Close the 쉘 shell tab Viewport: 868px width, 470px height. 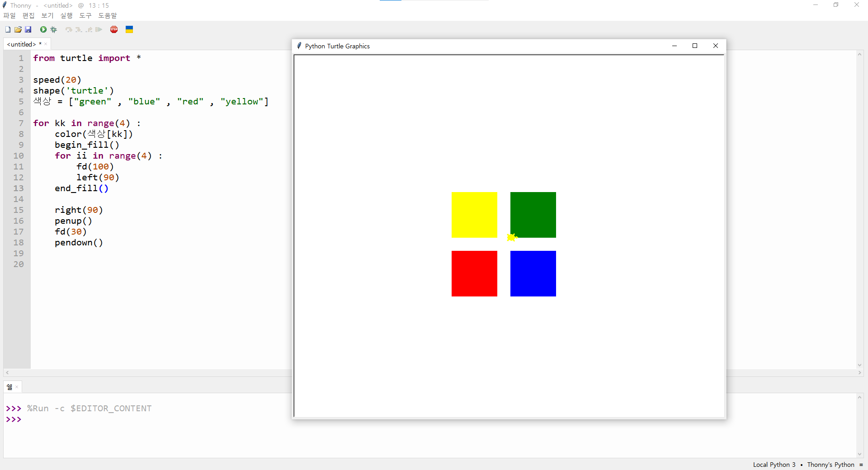click(x=17, y=387)
